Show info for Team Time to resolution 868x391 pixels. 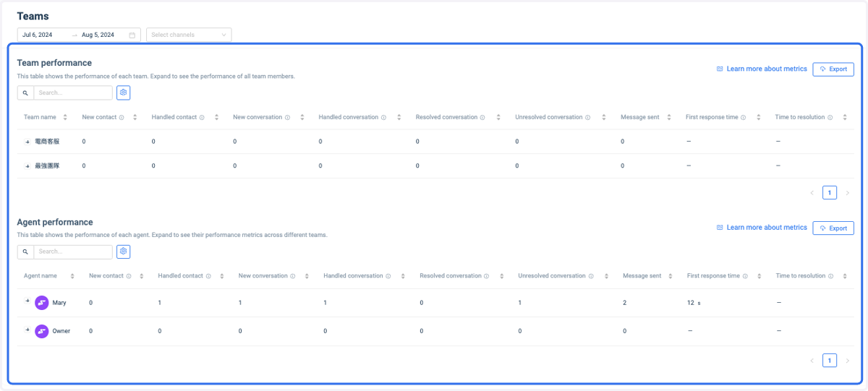(x=830, y=117)
